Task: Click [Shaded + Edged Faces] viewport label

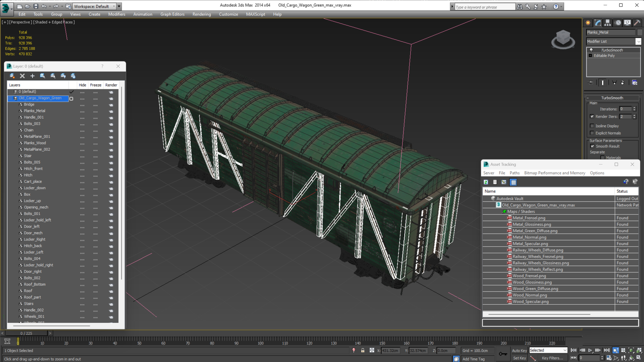Action: [54, 22]
